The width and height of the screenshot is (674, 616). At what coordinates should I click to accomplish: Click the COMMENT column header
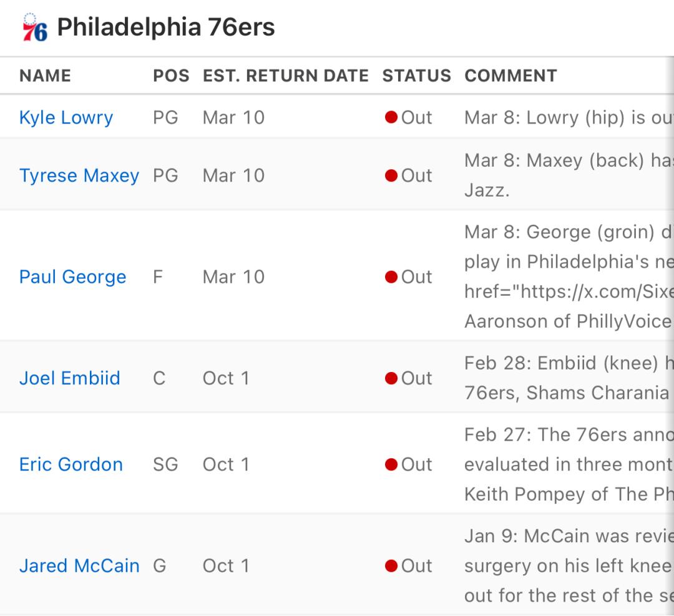[511, 76]
